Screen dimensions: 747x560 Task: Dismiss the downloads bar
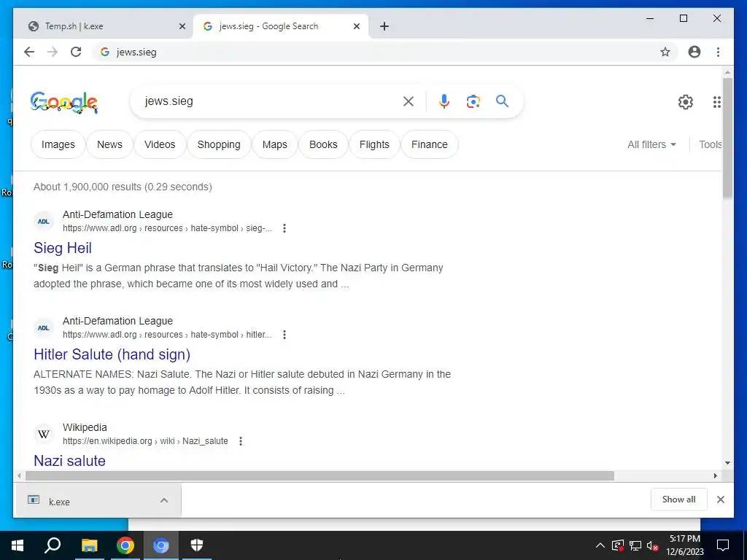[x=720, y=499]
